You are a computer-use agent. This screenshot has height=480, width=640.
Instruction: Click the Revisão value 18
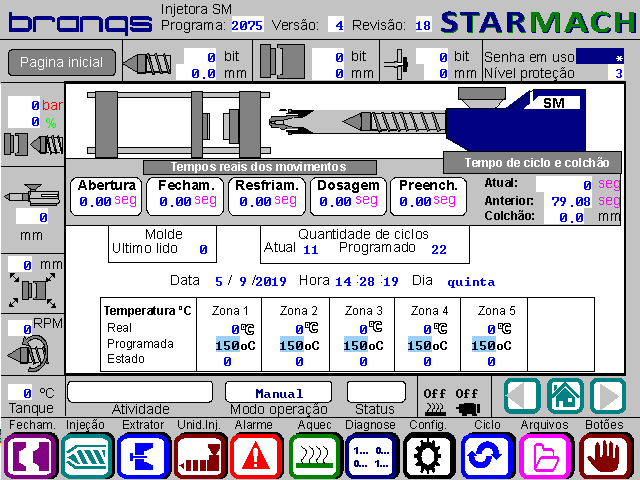tap(423, 25)
